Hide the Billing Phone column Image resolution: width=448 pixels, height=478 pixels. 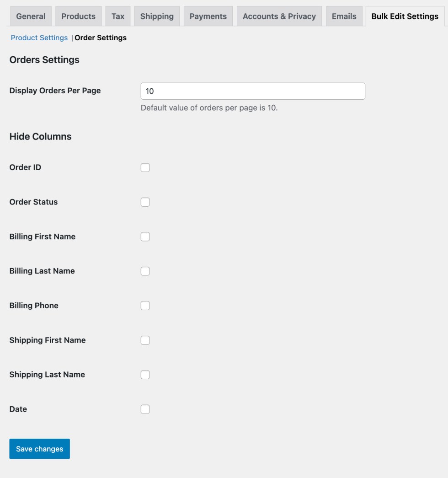145,306
